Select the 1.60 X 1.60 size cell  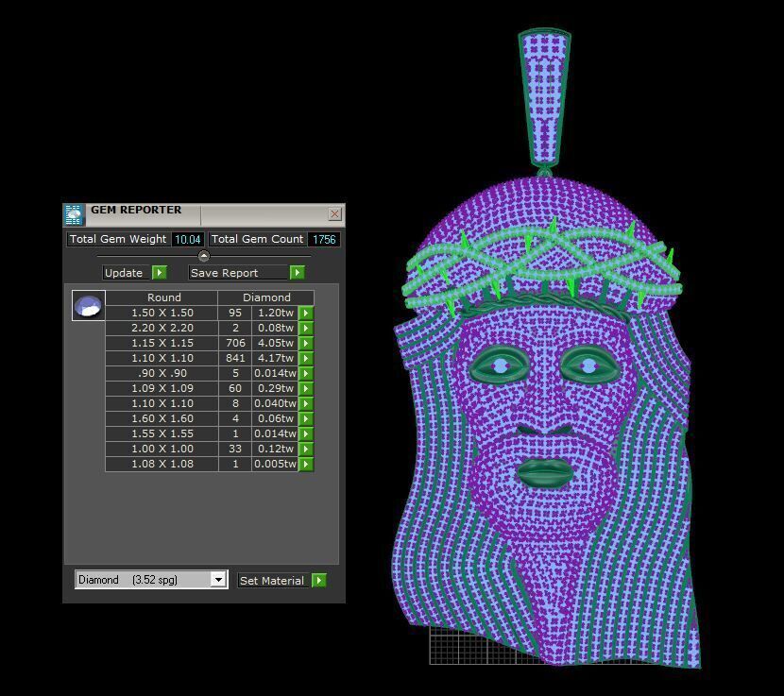(x=162, y=418)
